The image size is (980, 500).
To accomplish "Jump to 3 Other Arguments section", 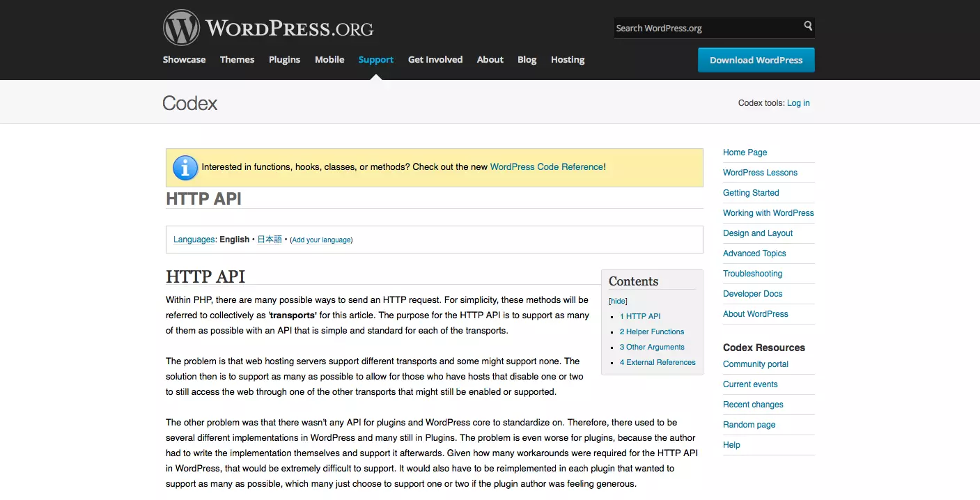I will pos(652,347).
